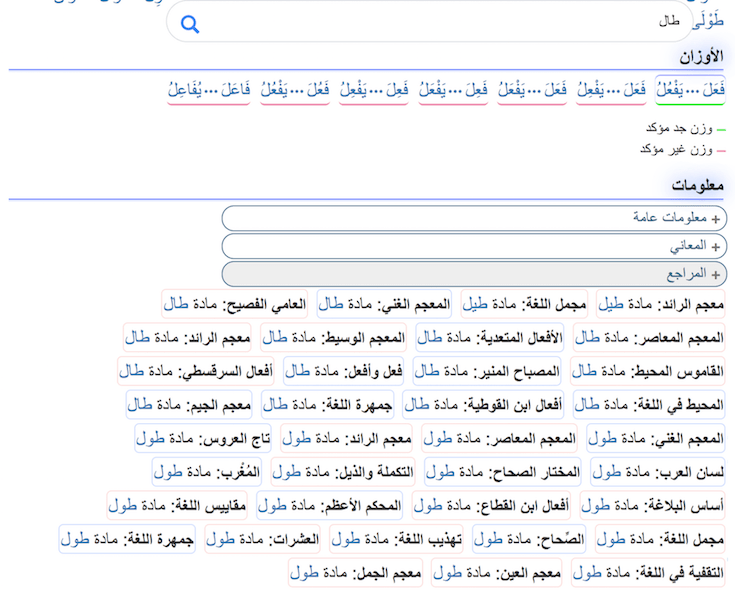Expand the معلومات عامة section
735x596 pixels.
[x=474, y=218]
